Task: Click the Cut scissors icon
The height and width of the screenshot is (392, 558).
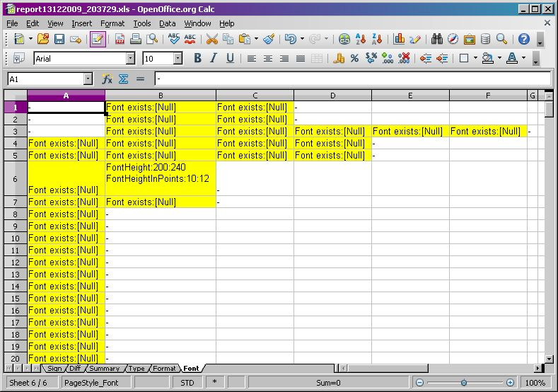Action: [x=212, y=39]
